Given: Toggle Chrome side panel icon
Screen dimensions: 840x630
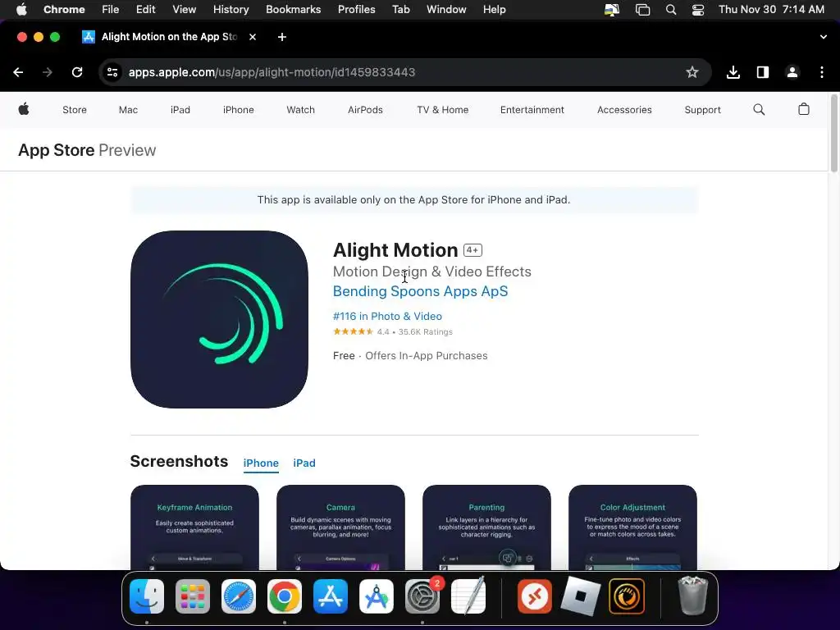Looking at the screenshot, I should (x=762, y=72).
